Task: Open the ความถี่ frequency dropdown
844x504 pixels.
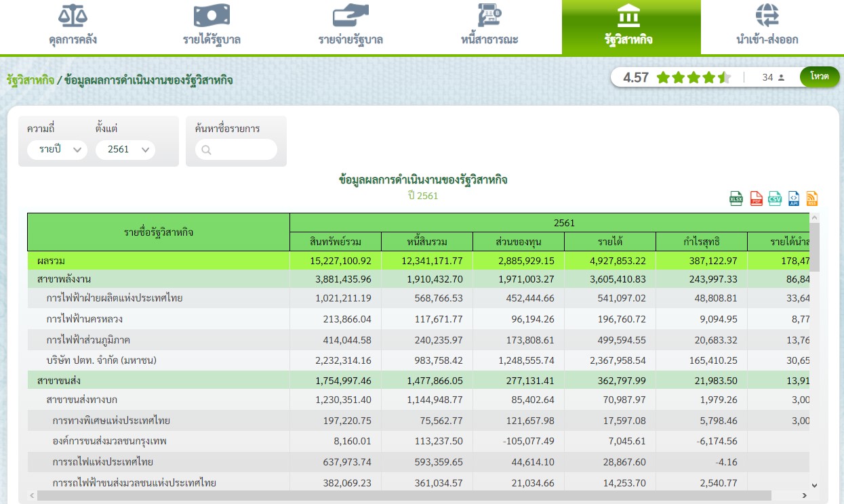Action: point(58,150)
